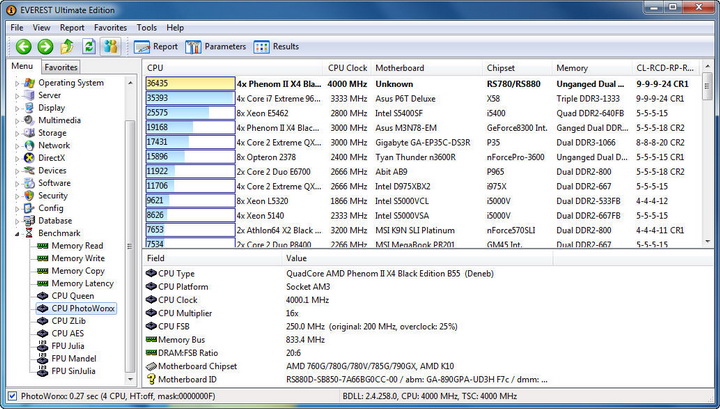Select Memory Latency benchmark in the tree
This screenshot has height=409, width=720.
pyautogui.click(x=82, y=284)
